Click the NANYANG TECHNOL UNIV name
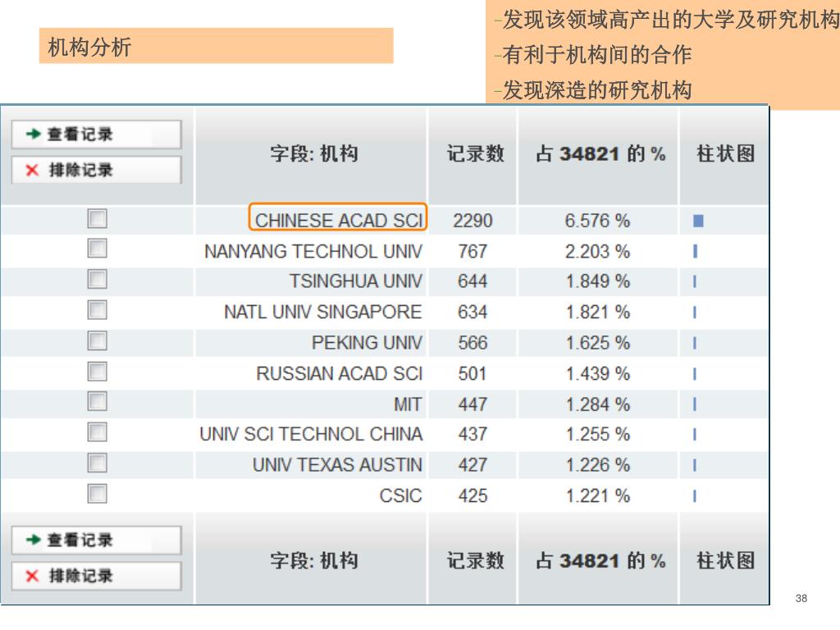This screenshot has height=630, width=840. 313,251
